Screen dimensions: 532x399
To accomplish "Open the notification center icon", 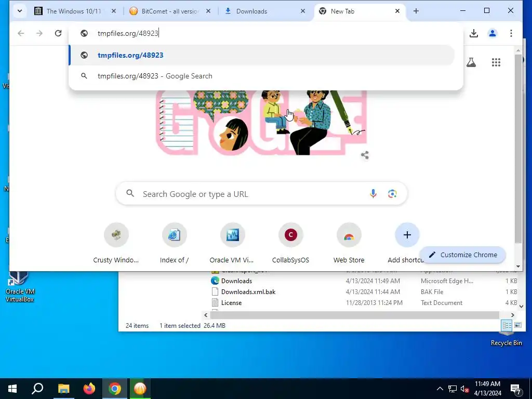I will pos(516,389).
